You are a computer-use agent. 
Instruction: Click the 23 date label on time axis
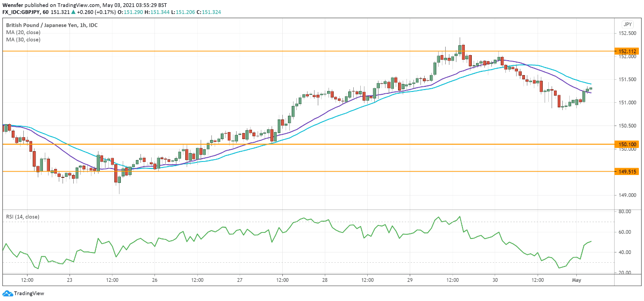click(70, 280)
